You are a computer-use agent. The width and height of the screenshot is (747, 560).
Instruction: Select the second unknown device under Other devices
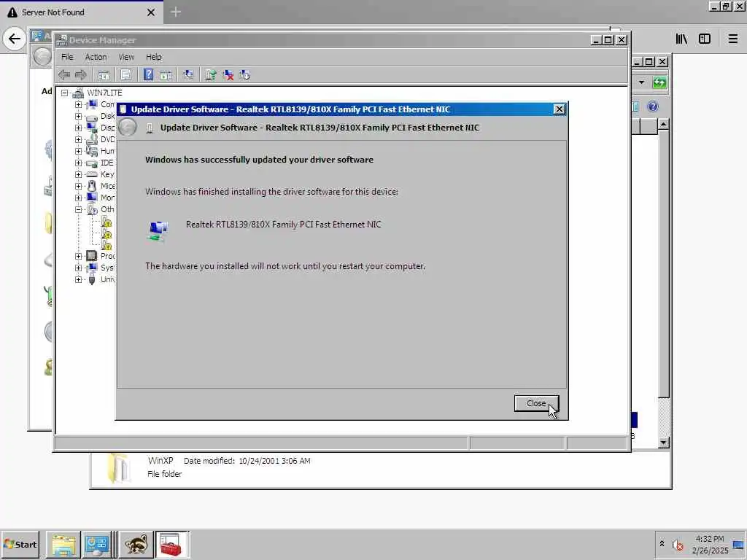tap(107, 233)
